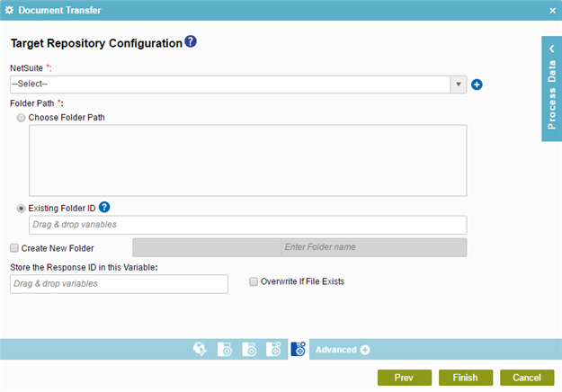
Task: Select the highlighted target repository step icon
Action: (299, 349)
